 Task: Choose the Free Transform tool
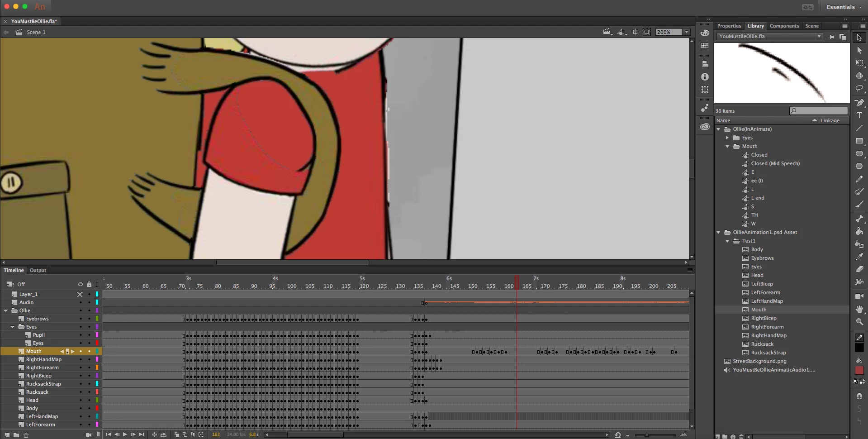click(x=859, y=63)
